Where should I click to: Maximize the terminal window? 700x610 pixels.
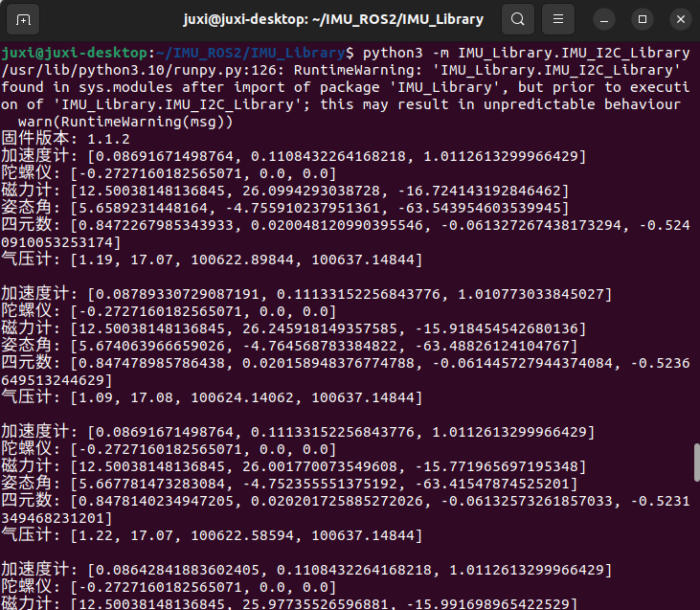click(643, 20)
